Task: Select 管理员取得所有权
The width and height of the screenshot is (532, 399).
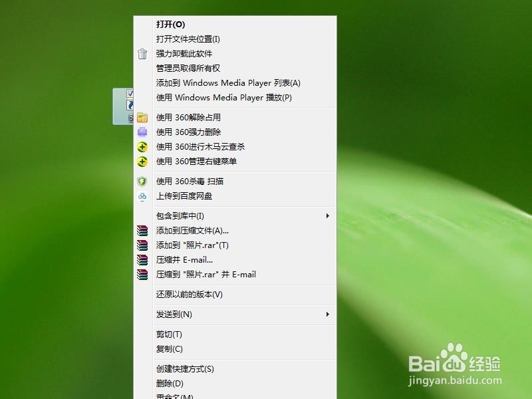Action: tap(235, 68)
